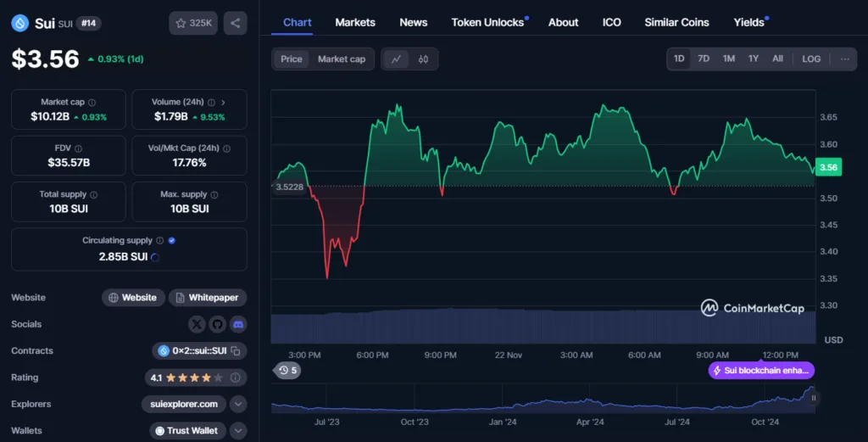The image size is (868, 442).
Task: Toggle LOG scale on chart
Action: click(x=811, y=59)
